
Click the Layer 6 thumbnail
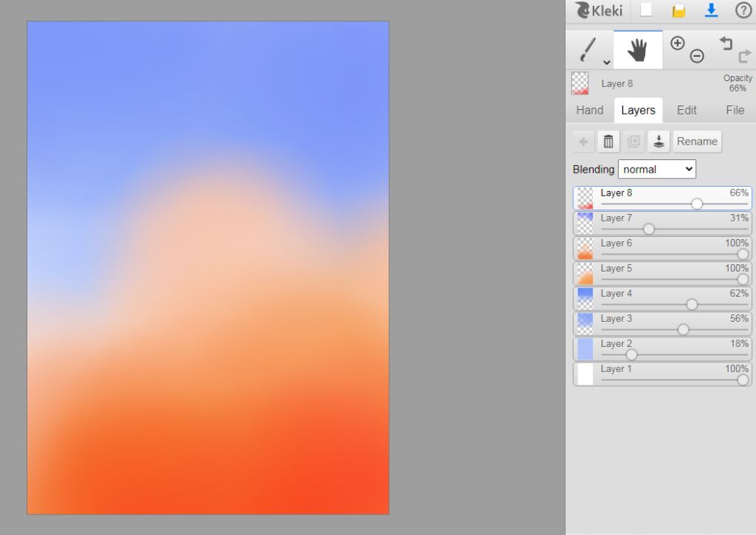click(585, 248)
